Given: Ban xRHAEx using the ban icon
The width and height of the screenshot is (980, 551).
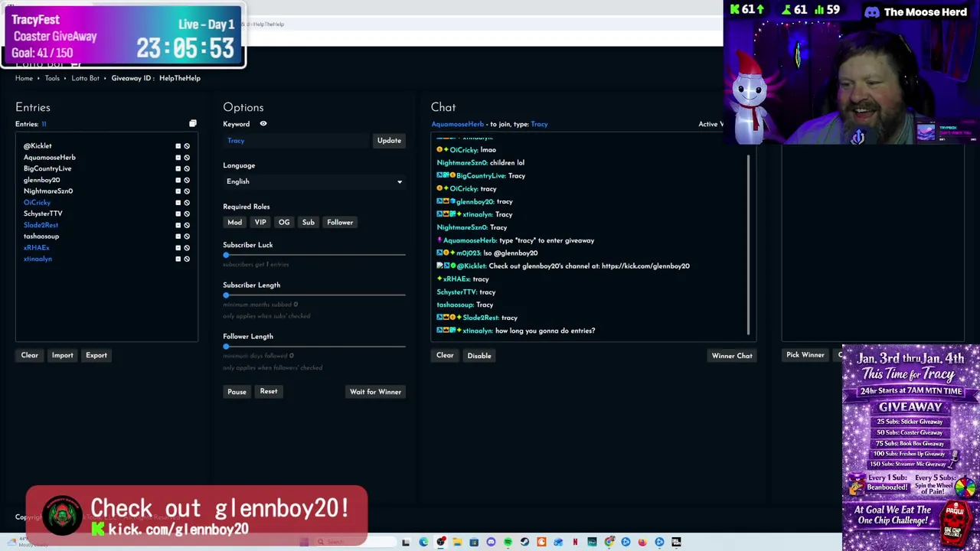Looking at the screenshot, I should tap(187, 248).
